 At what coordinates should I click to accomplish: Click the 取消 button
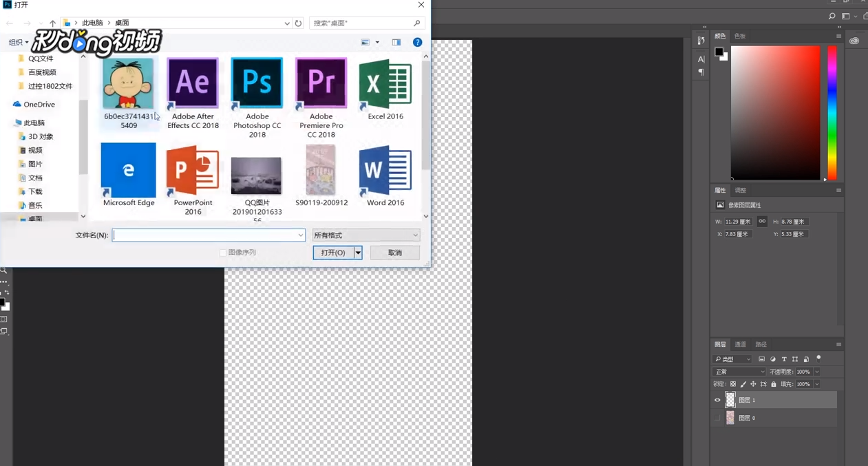(x=394, y=253)
